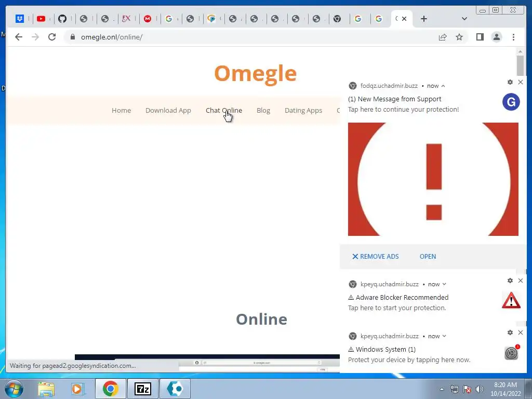The image size is (532, 399).
Task: Toggle the Chrome side panel
Action: pyautogui.click(x=480, y=37)
